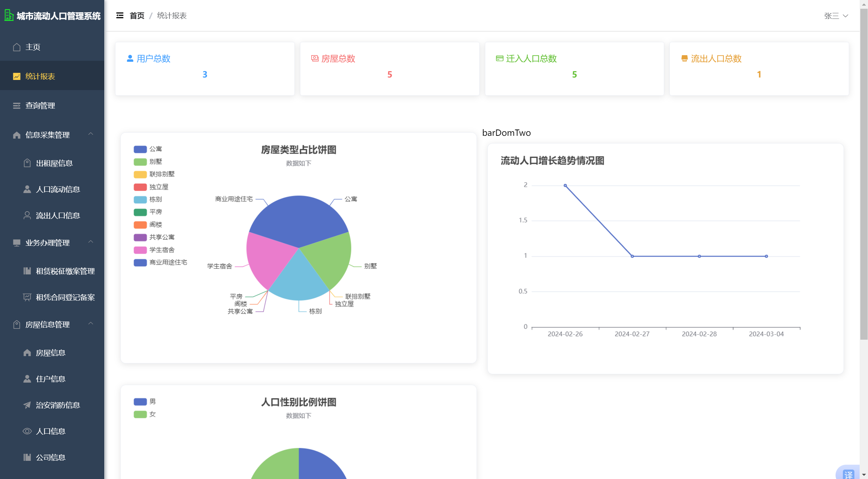This screenshot has height=479, width=868.
Task: Toggle 共享公寓 legend entry
Action: (x=154, y=237)
